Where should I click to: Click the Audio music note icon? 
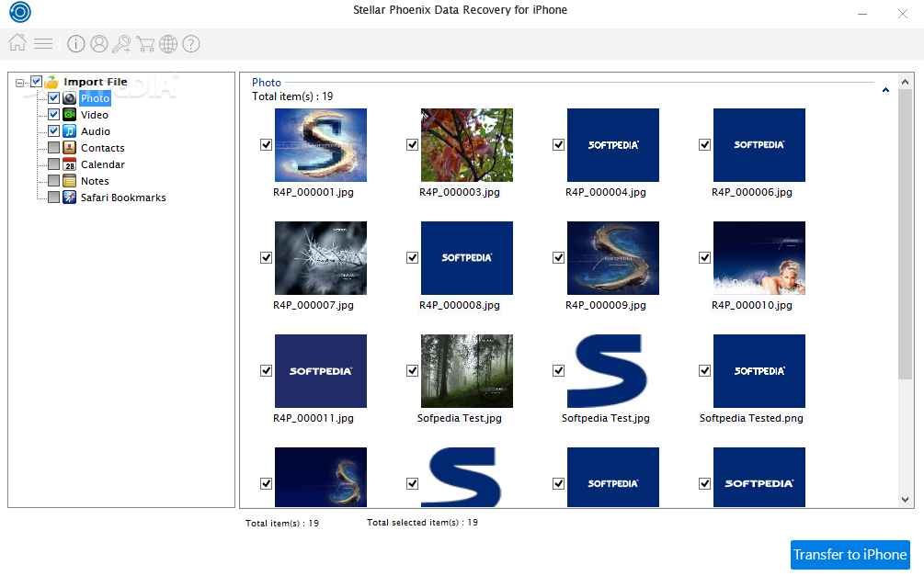(70, 130)
